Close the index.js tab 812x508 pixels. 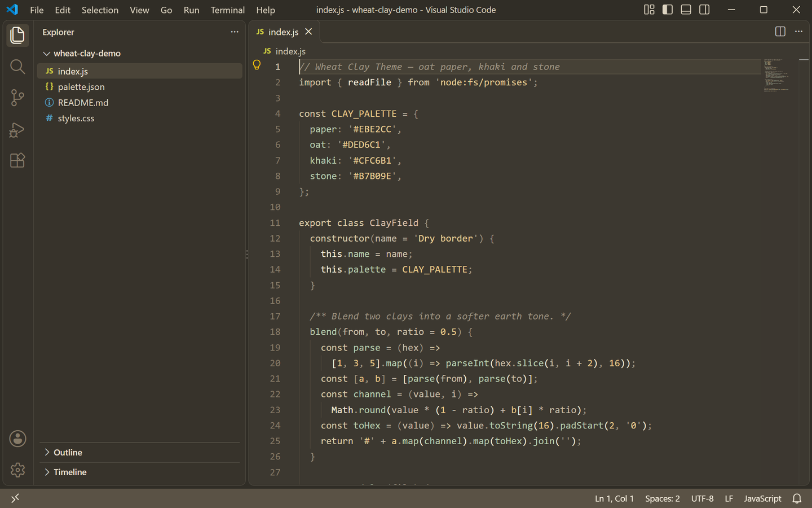(x=308, y=32)
